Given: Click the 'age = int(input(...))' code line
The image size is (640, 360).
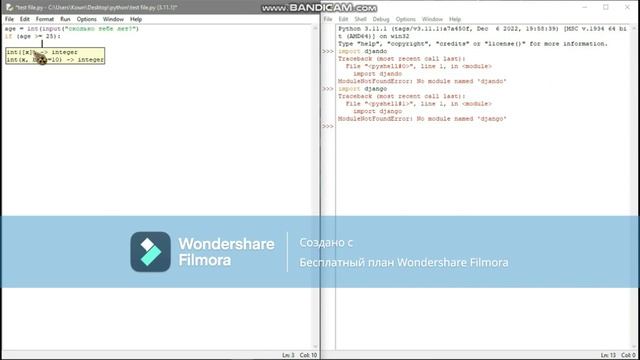Looking at the screenshot, I should coord(72,29).
